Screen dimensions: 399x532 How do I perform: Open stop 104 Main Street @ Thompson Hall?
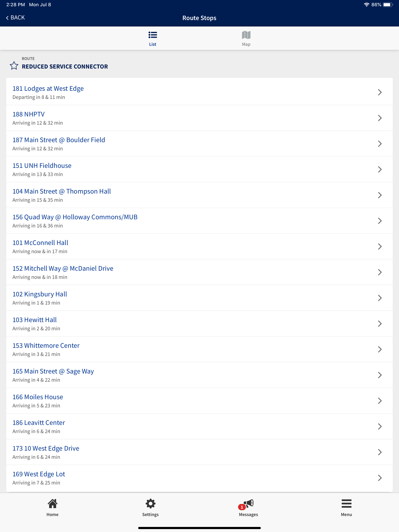(x=199, y=195)
